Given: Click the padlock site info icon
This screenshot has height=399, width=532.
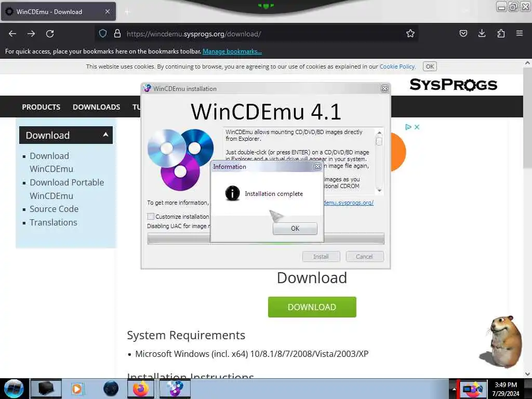Looking at the screenshot, I should (x=117, y=34).
